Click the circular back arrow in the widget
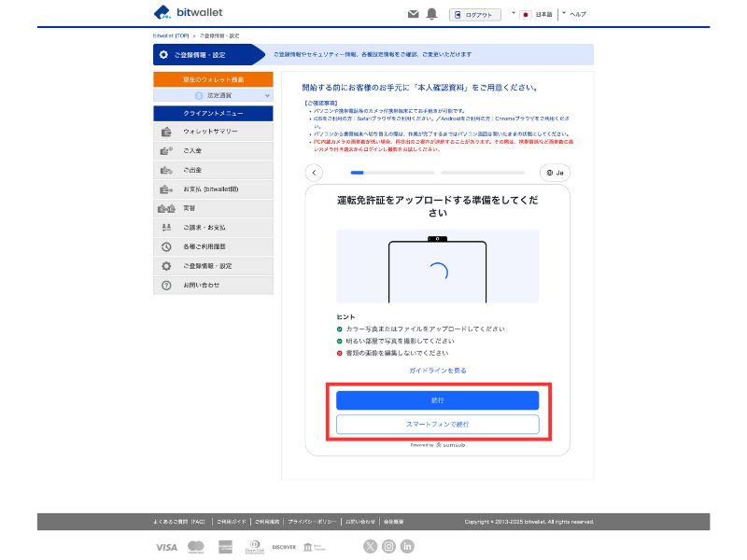 [314, 173]
